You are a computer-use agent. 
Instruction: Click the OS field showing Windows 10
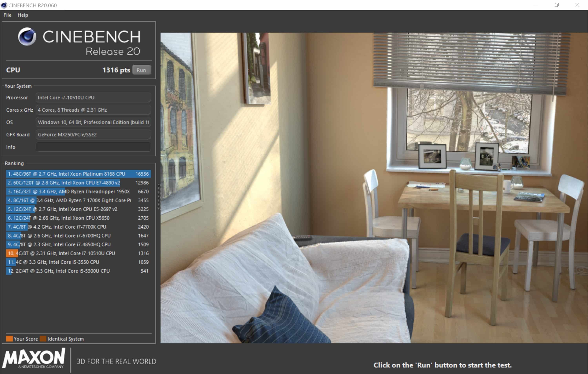click(x=93, y=122)
